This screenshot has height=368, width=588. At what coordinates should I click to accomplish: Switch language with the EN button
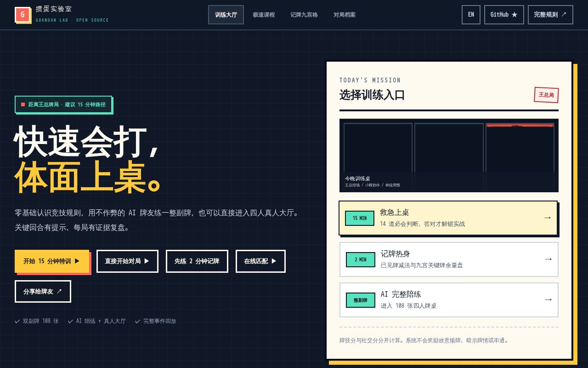pyautogui.click(x=471, y=15)
